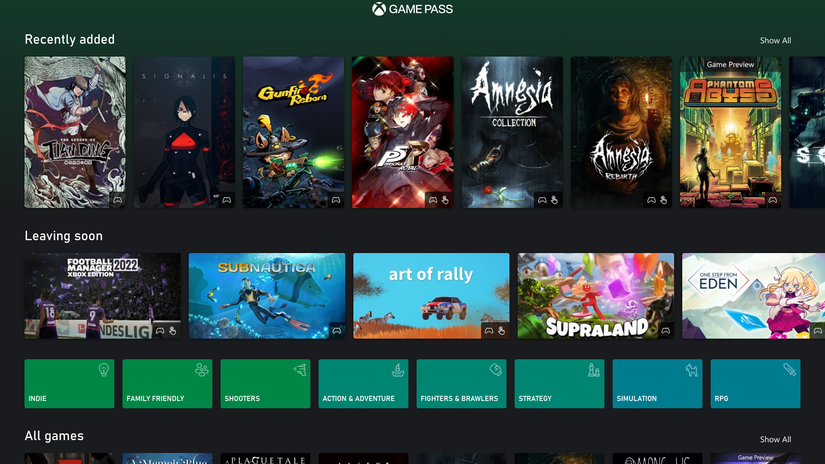Open the Amnesia Collection game tile
Screen dimensions: 825x464
tap(512, 132)
